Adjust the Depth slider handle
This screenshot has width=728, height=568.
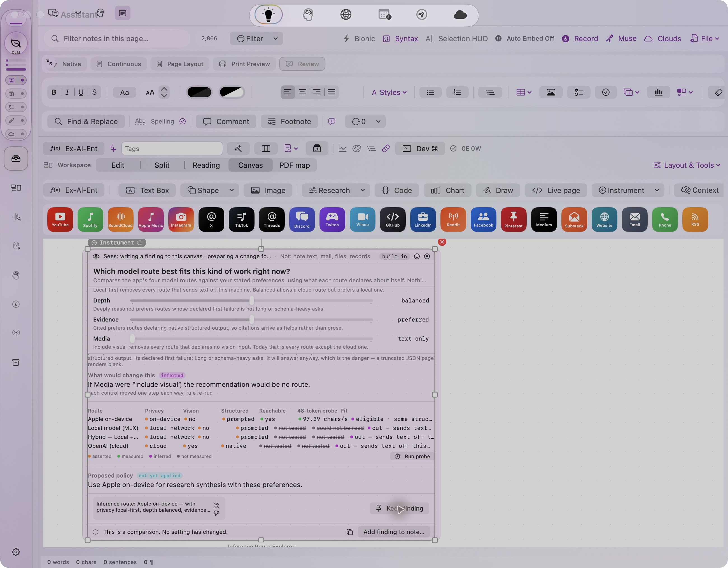tap(252, 301)
